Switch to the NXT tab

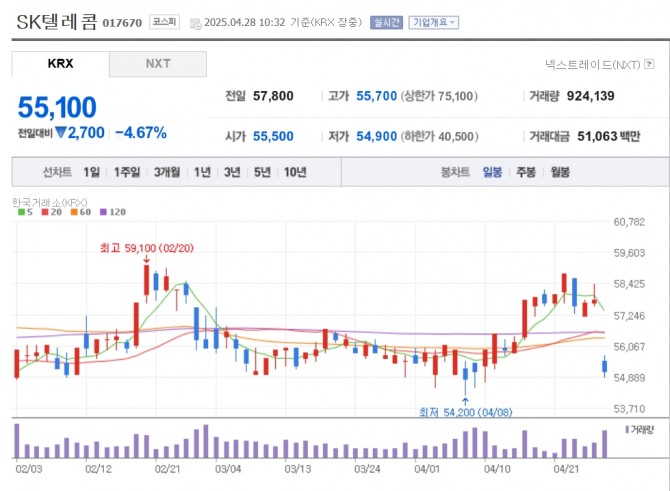pos(158,64)
